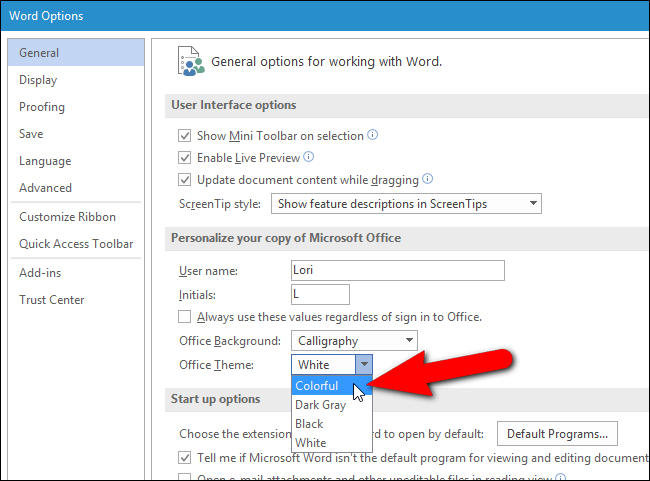
Task: Disable Tell me if Word isn't default program
Action: pos(184,458)
